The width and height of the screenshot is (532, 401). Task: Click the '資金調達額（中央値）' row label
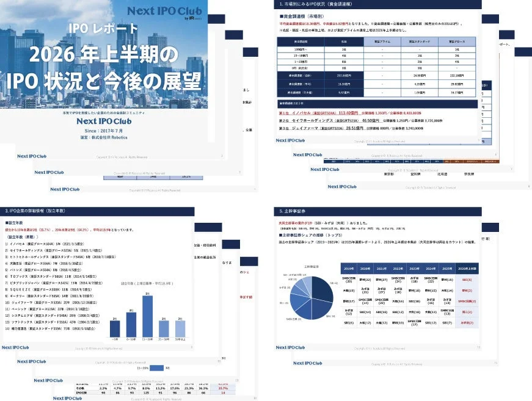tap(301, 92)
